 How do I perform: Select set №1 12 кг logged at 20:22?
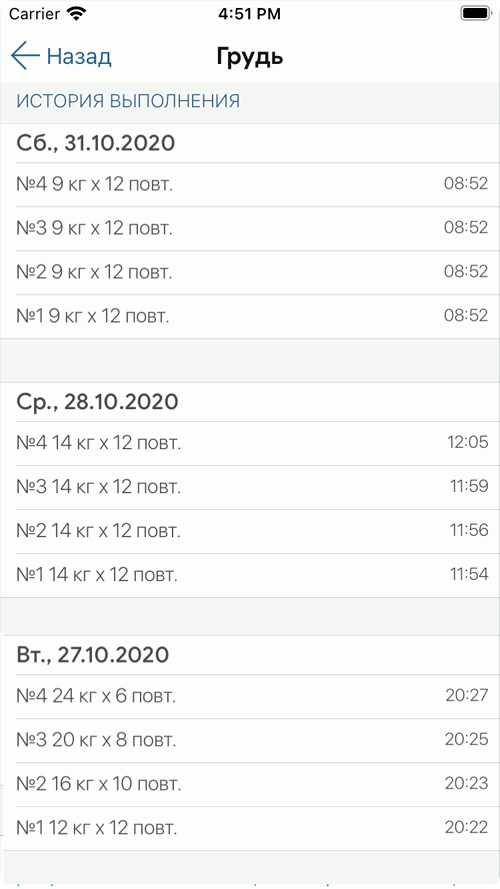point(250,828)
